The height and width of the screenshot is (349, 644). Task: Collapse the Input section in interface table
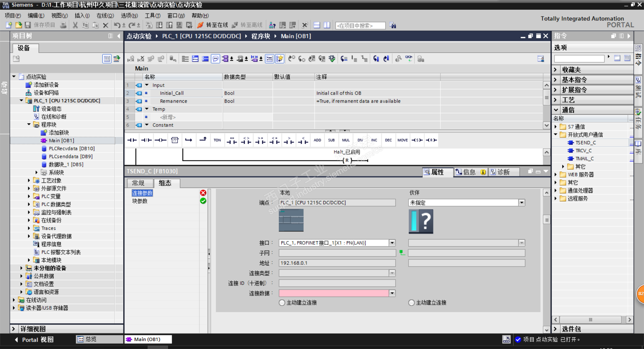tap(147, 85)
